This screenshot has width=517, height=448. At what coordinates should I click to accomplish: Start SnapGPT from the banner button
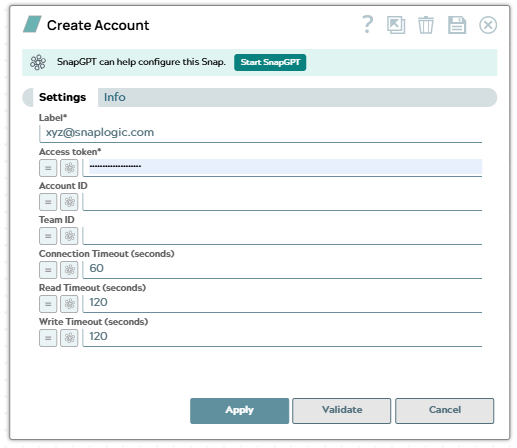270,62
